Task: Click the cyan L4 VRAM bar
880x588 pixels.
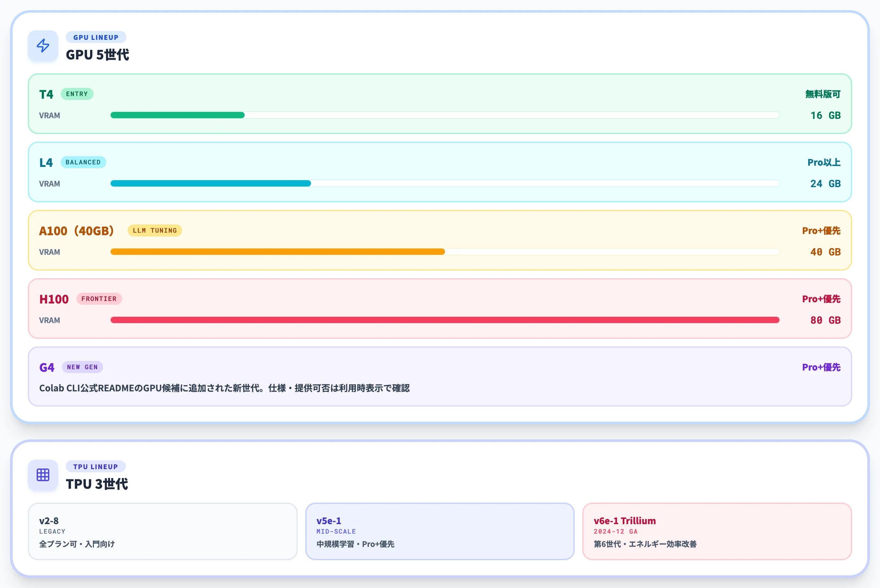Action: (x=211, y=183)
